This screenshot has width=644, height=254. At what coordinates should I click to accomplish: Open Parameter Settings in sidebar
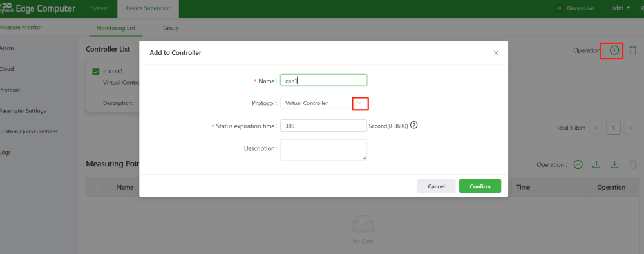[x=23, y=110]
